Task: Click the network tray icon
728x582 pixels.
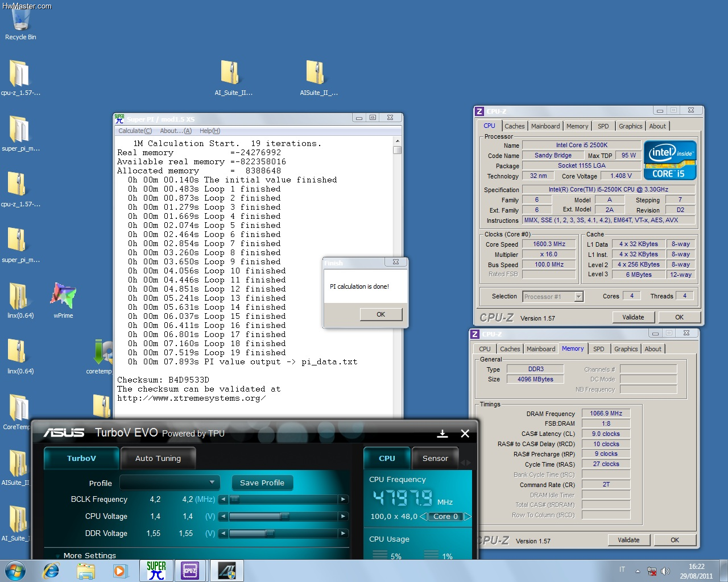Action: pos(652,571)
